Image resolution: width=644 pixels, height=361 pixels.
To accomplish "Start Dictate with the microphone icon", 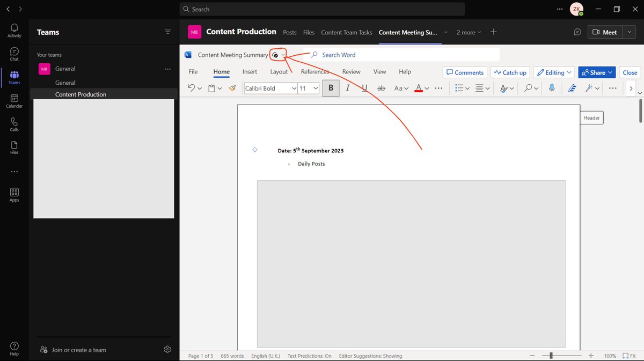I will [x=552, y=88].
